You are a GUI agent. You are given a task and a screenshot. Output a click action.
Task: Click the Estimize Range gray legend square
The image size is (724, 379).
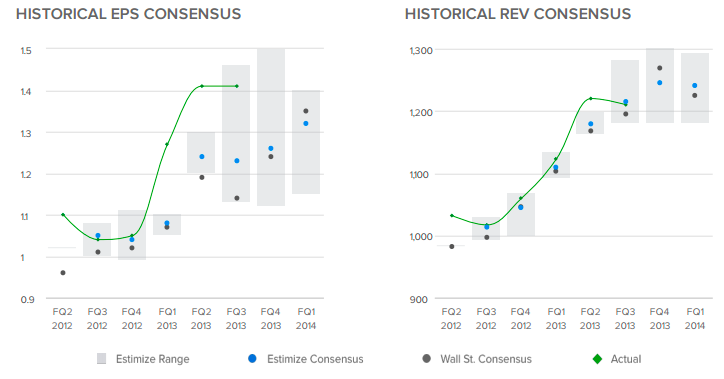pos(102,359)
